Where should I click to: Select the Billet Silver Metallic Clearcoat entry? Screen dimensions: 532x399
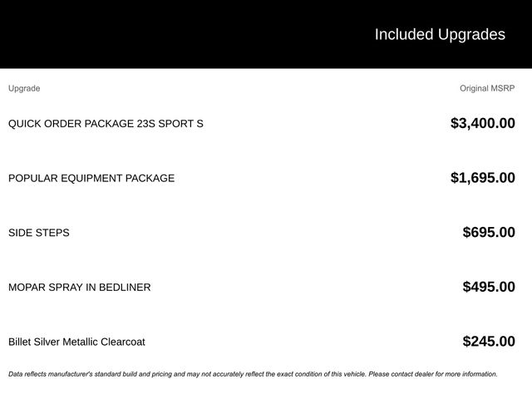(x=76, y=342)
